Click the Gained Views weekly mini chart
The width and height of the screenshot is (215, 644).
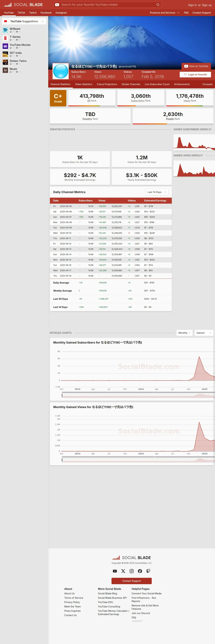point(194,169)
